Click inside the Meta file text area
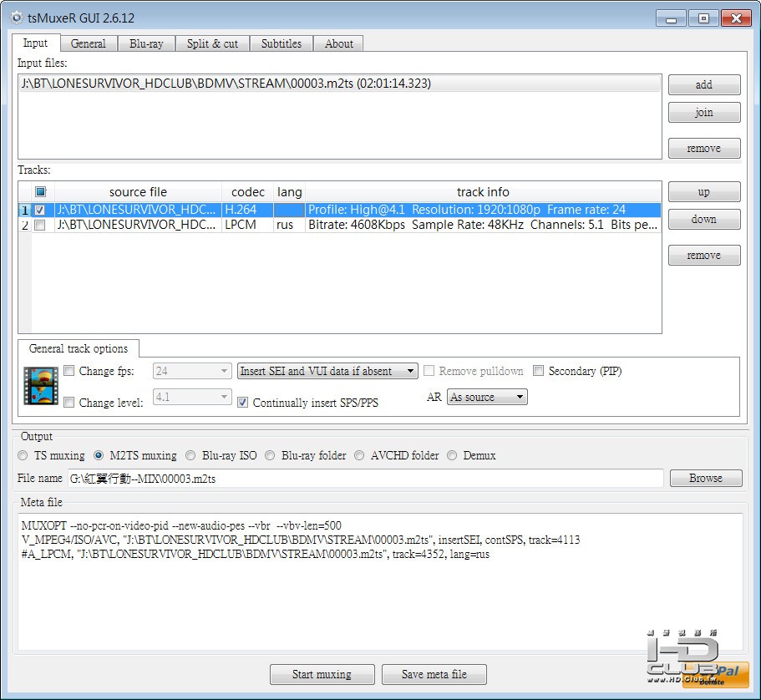Image resolution: width=761 pixels, height=700 pixels. [x=381, y=581]
